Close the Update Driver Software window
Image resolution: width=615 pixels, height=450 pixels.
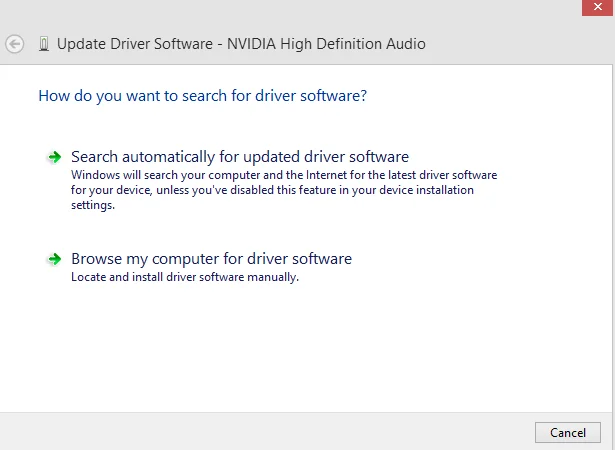tap(598, 7)
